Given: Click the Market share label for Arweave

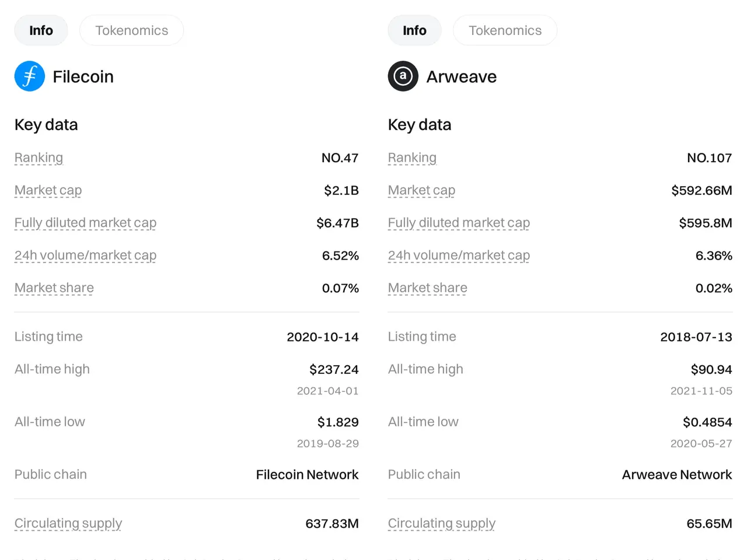Looking at the screenshot, I should [427, 288].
